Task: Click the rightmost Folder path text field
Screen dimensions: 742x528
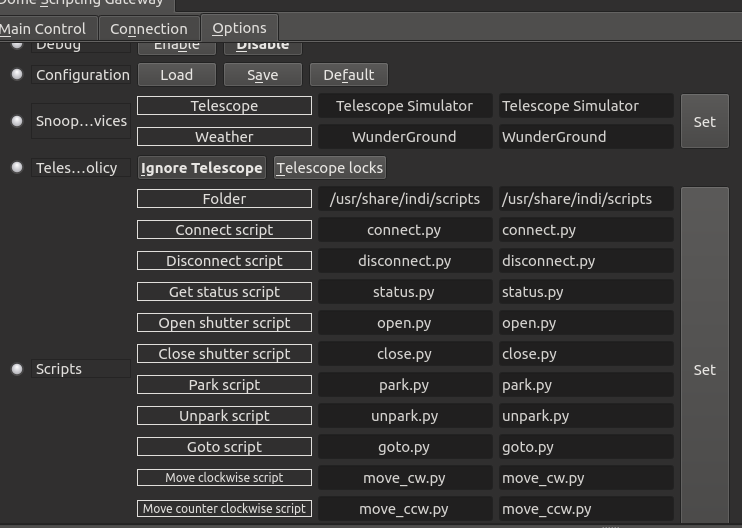Action: 586,199
